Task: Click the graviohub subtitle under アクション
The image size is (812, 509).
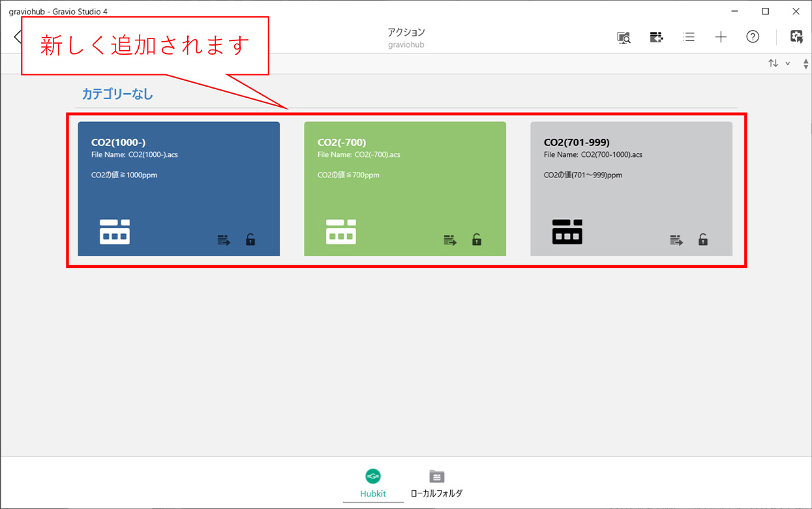Action: [x=406, y=45]
